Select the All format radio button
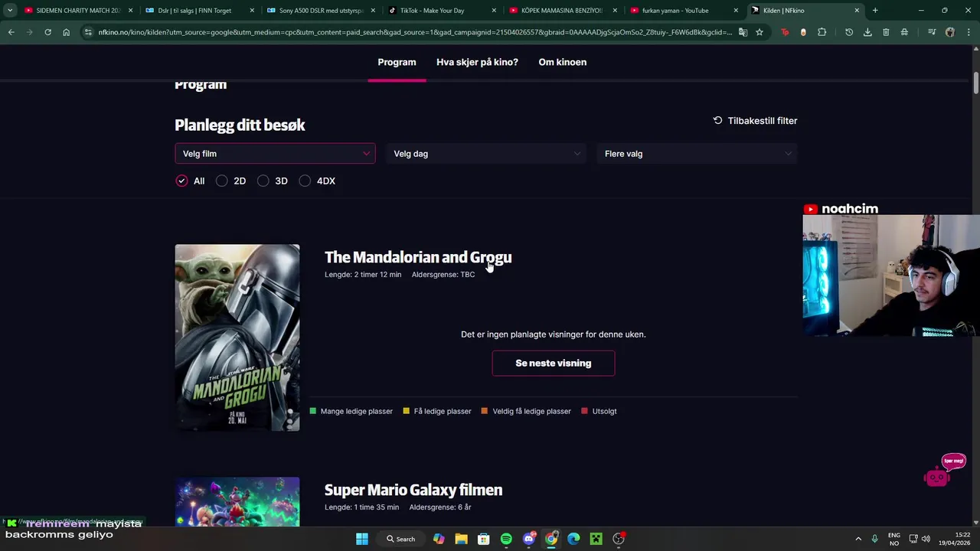This screenshot has height=551, width=980. coord(181,181)
